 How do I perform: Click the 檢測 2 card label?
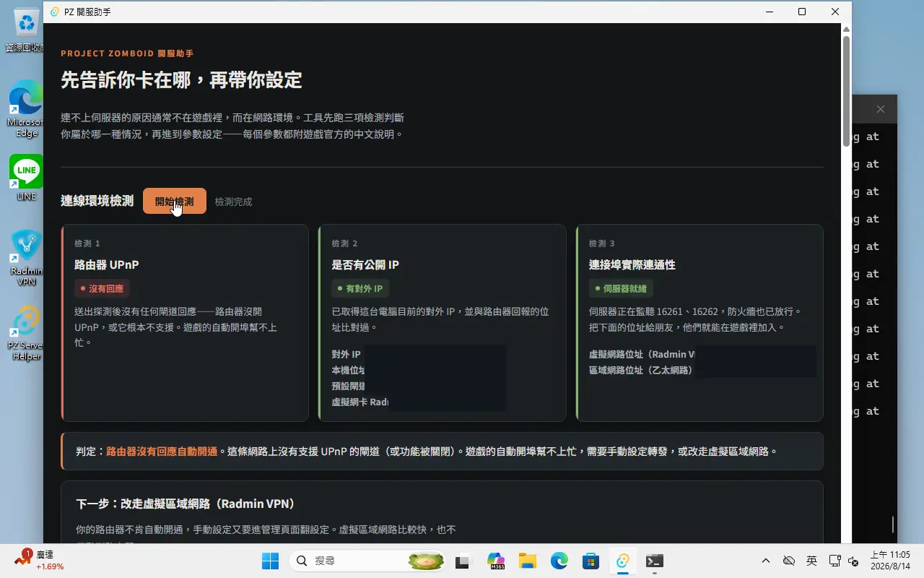click(x=345, y=243)
